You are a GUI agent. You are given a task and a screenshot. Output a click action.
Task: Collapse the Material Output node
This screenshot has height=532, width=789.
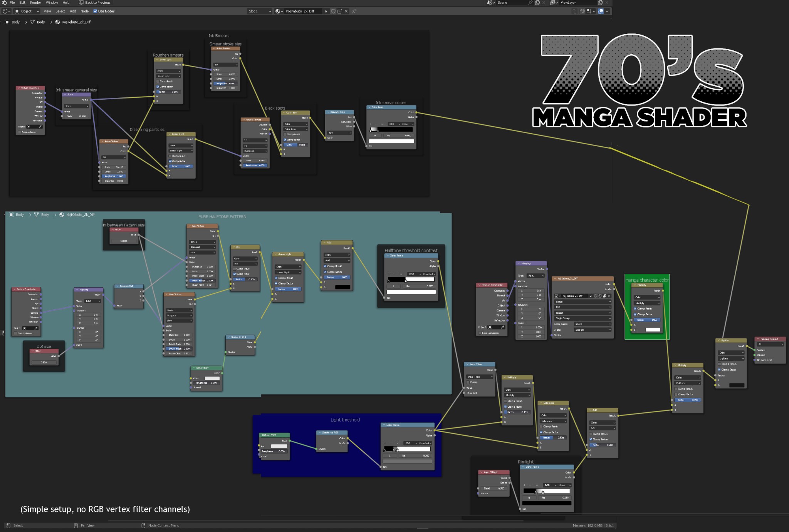coord(758,339)
